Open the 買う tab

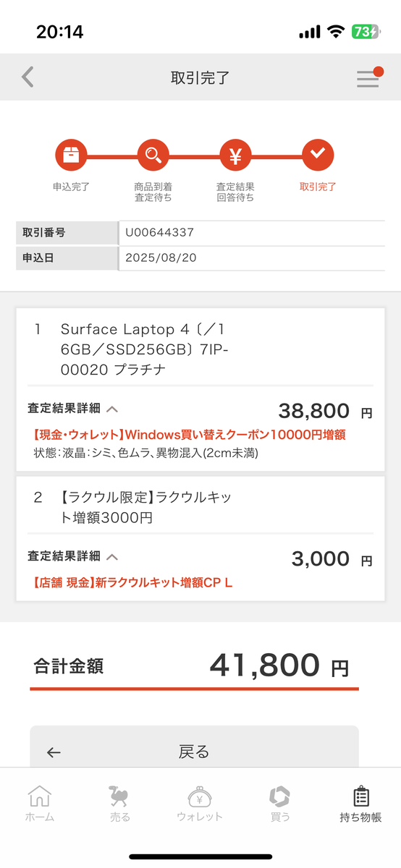[x=279, y=804]
